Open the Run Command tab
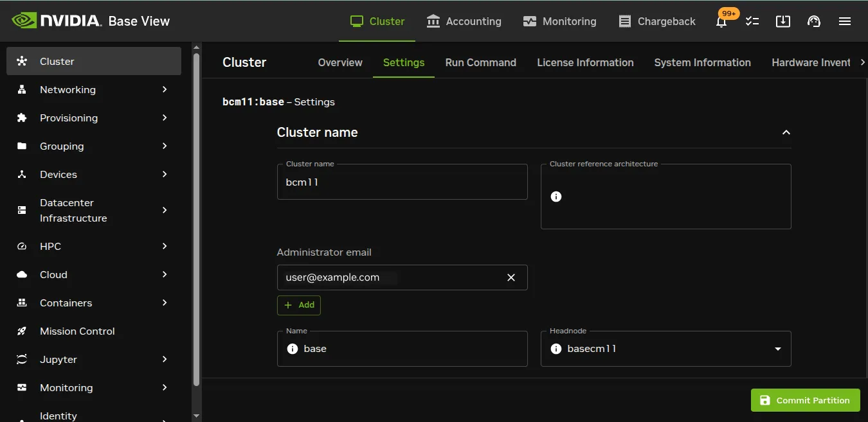This screenshot has width=868, height=422. point(481,62)
